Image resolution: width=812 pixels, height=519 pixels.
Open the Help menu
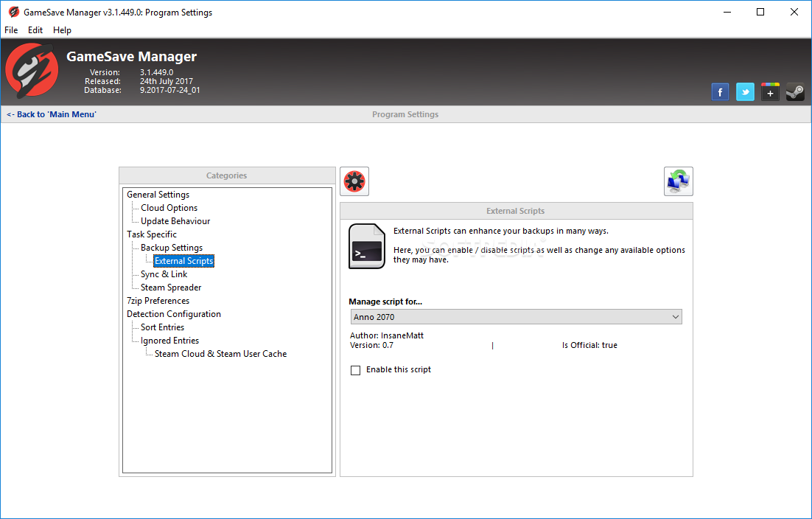[x=62, y=30]
